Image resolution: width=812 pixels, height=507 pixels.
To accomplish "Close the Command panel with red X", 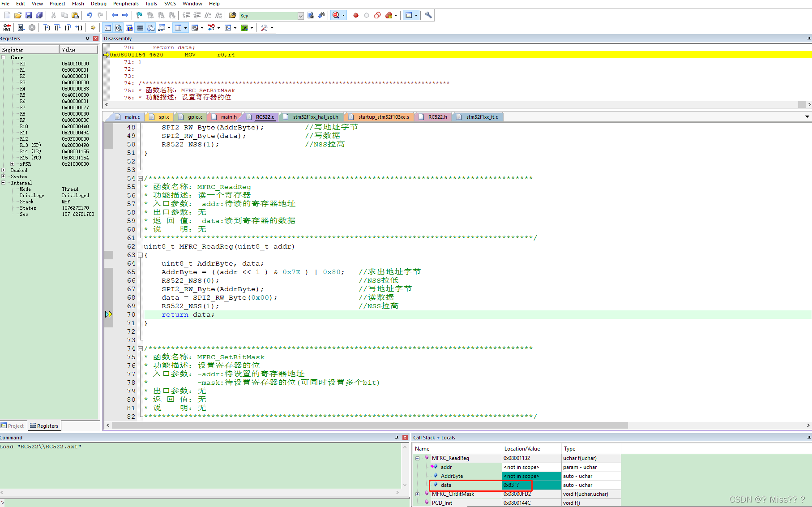I will point(405,438).
